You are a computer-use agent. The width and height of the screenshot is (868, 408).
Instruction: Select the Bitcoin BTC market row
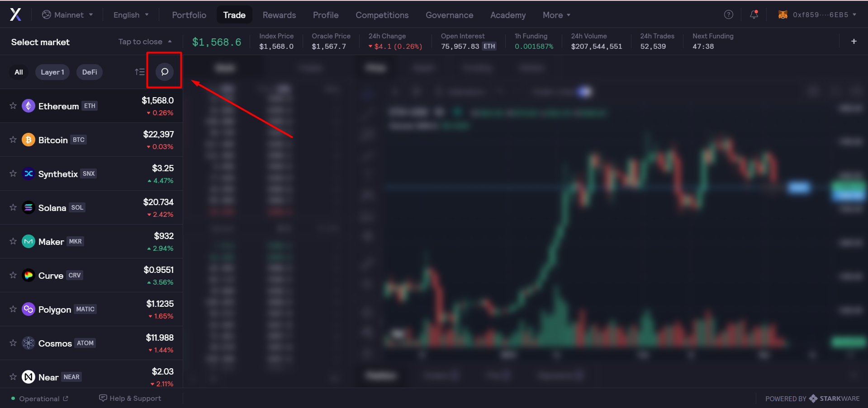[x=91, y=140]
